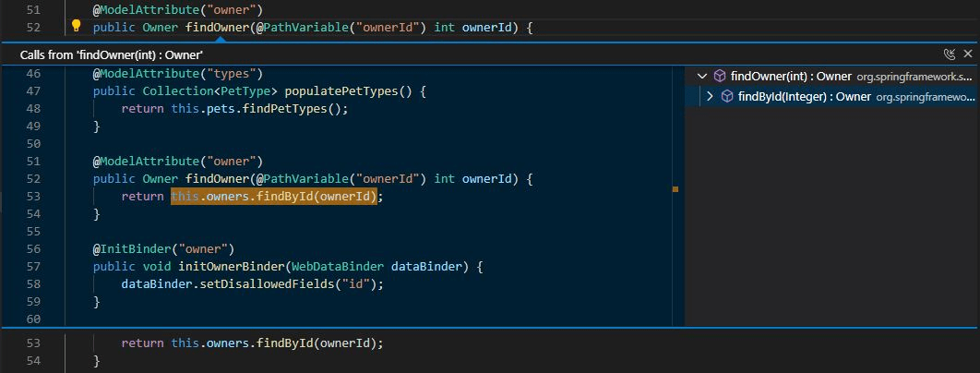This screenshot has width=980, height=373.
Task: Click '@InitBinder' annotation on line 56
Action: click(x=132, y=249)
